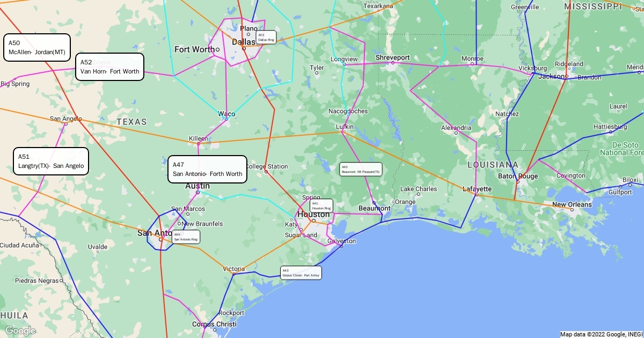Click the Houston city marker circle

[314, 221]
